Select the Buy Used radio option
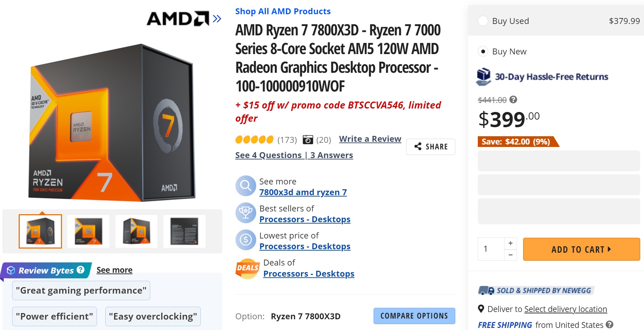The image size is (644, 330). coord(483,21)
